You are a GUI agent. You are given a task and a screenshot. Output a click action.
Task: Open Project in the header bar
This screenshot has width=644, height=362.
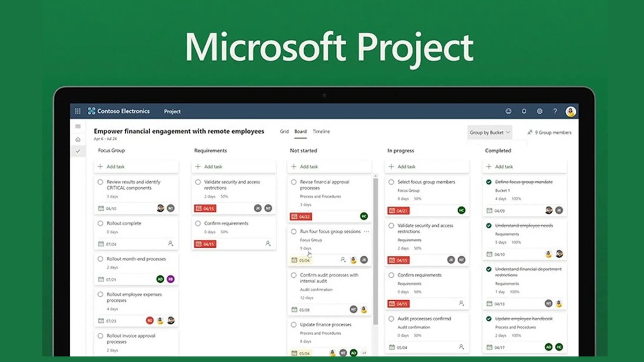click(172, 112)
